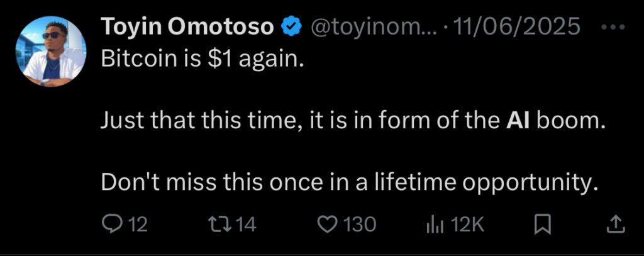The height and width of the screenshot is (256, 644).
Task: Tap the share upload arrow icon
Action: [x=616, y=224]
